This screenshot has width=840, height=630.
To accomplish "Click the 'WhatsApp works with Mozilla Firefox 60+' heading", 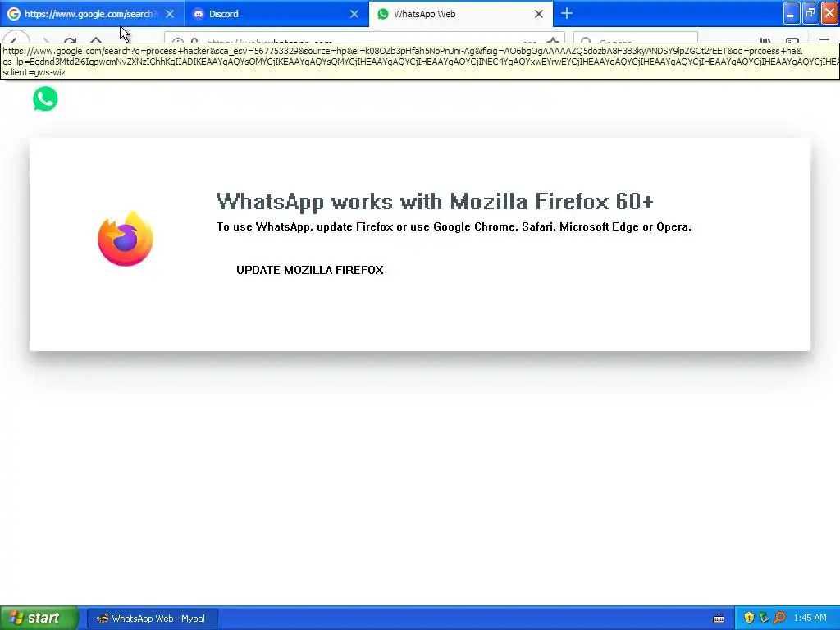I will coord(435,202).
